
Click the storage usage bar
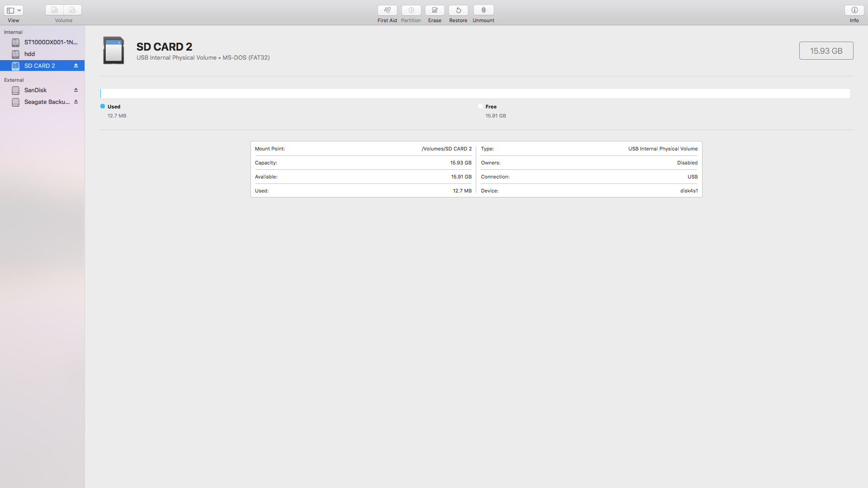click(475, 94)
